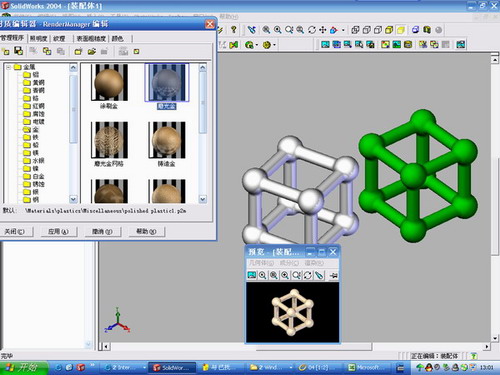Click the rotate icon in the preview window toolbar
Viewport: 500px width, 375px height.
coord(307,275)
